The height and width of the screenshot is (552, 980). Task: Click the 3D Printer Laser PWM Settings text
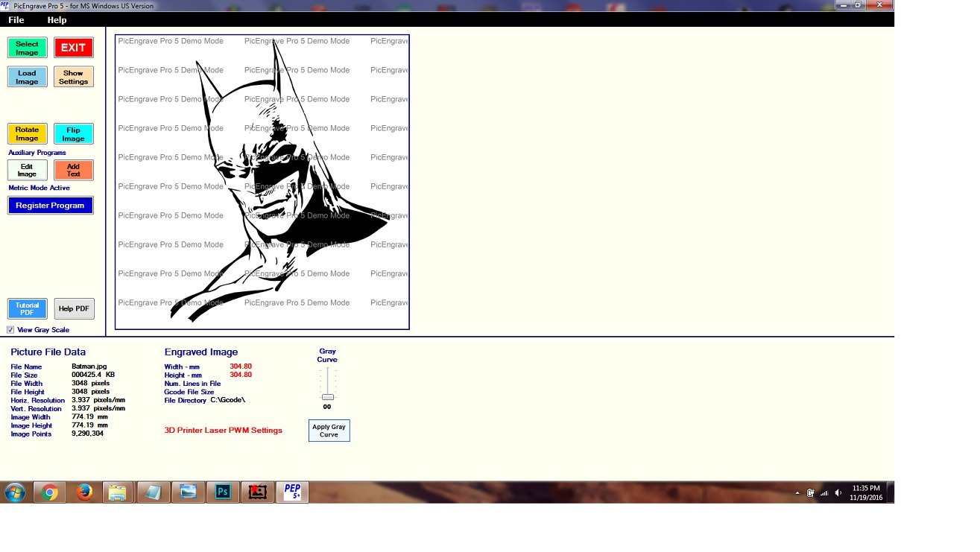coord(224,430)
